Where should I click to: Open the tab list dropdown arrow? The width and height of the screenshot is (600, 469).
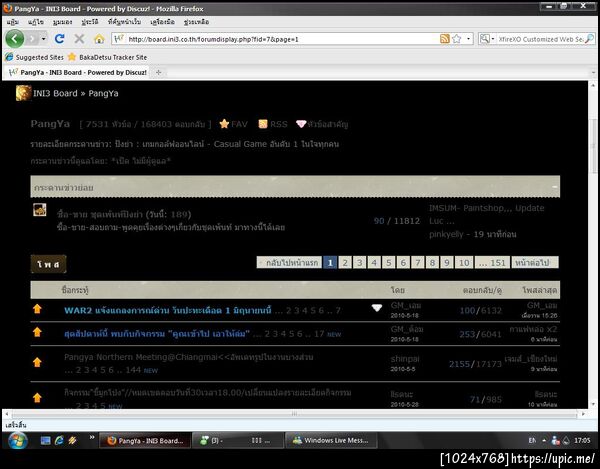[x=593, y=72]
